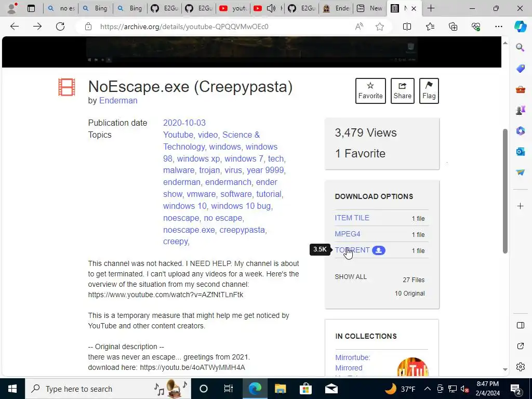Click the address bar URL field
This screenshot has height=399, width=532.
(217, 26)
